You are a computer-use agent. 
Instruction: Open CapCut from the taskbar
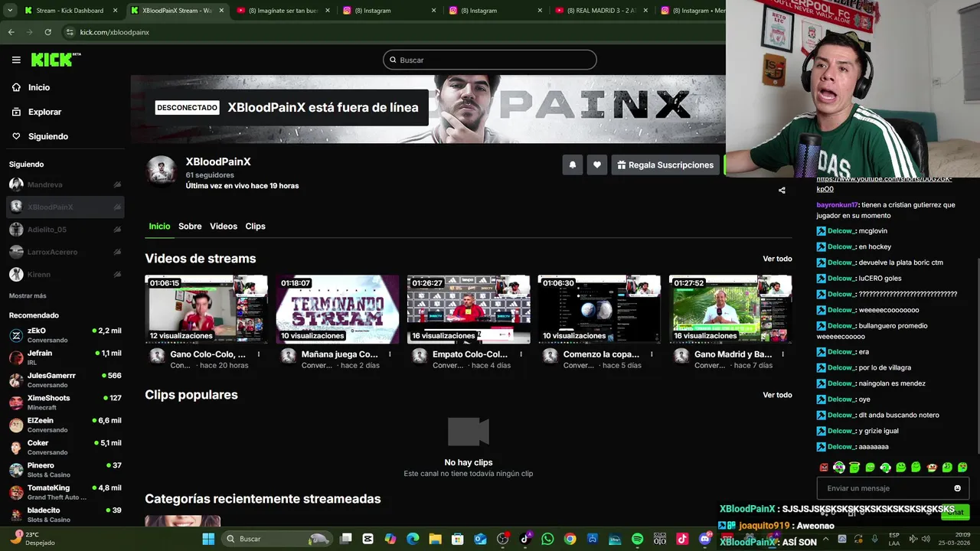pos(367,539)
